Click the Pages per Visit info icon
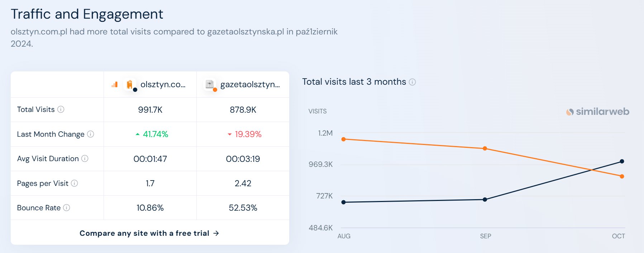 point(75,183)
